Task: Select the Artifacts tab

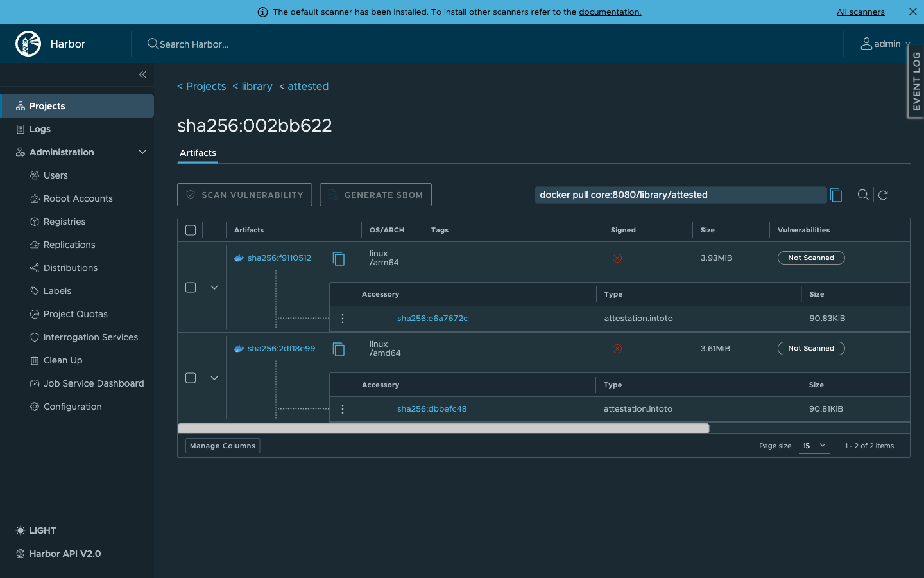Action: [x=198, y=153]
